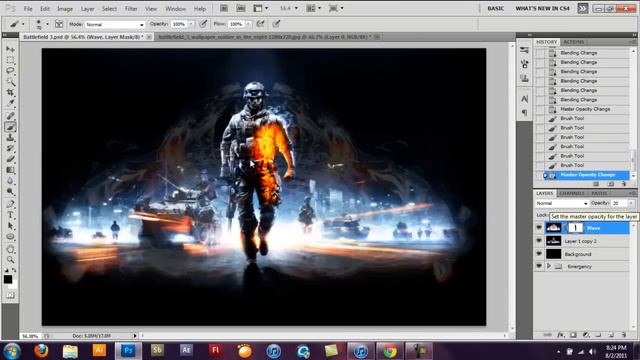Switch to the Paths tab

pos(599,193)
